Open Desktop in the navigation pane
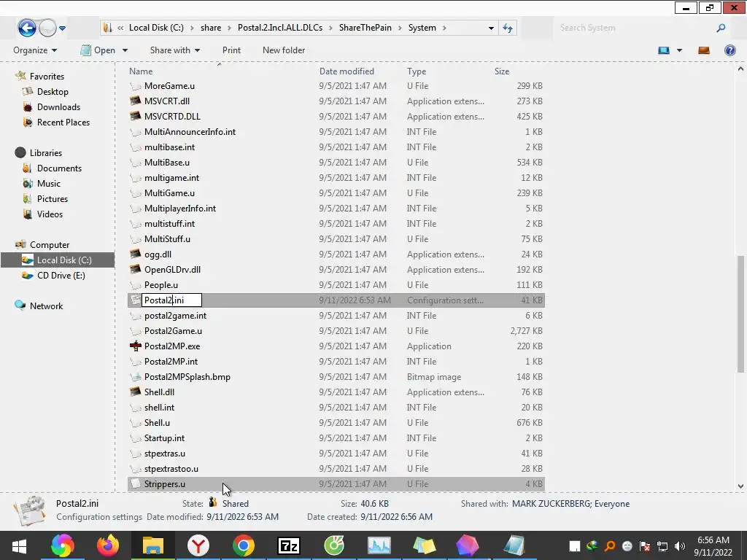The image size is (747, 560). coord(53,91)
